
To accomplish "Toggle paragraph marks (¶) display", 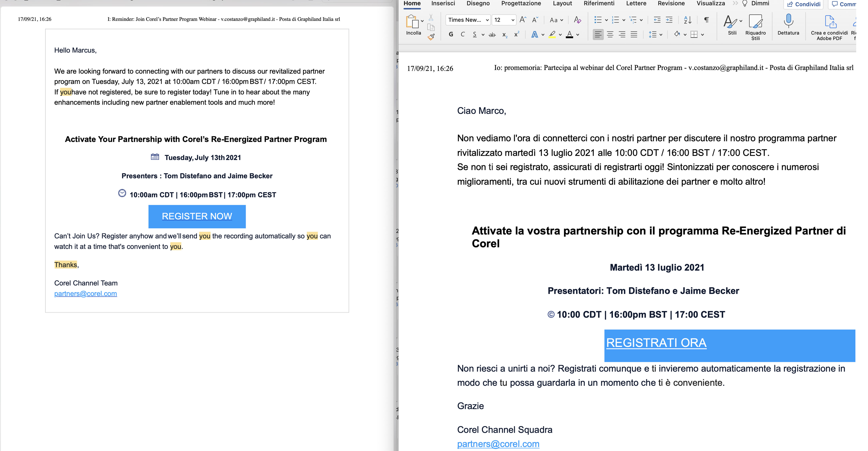I will [706, 20].
